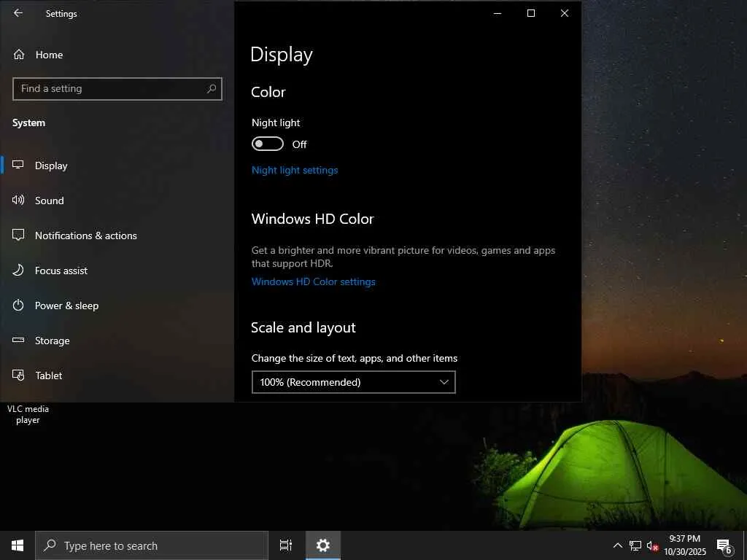Open the Tablet label in the sidebar
747x560 pixels.
49,376
